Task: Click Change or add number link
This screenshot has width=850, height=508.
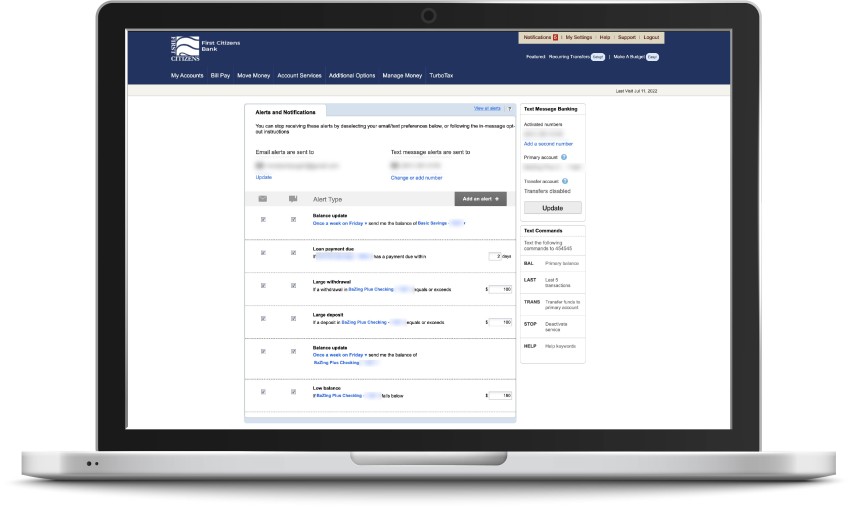Action: coord(416,178)
